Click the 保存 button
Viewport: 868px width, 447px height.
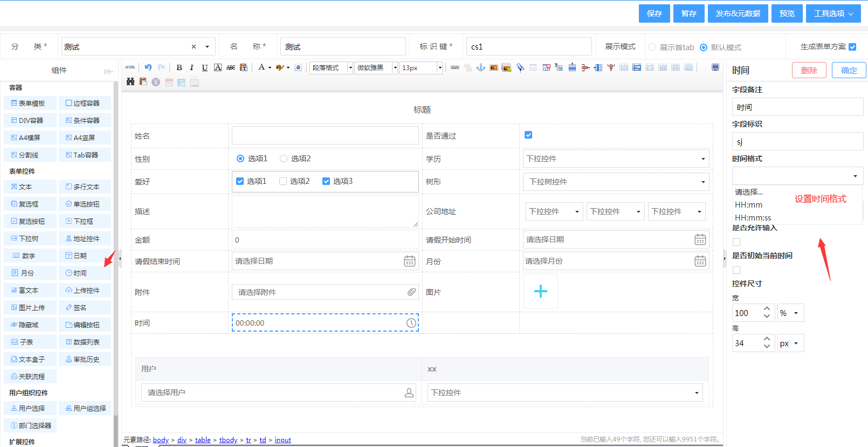(x=655, y=13)
